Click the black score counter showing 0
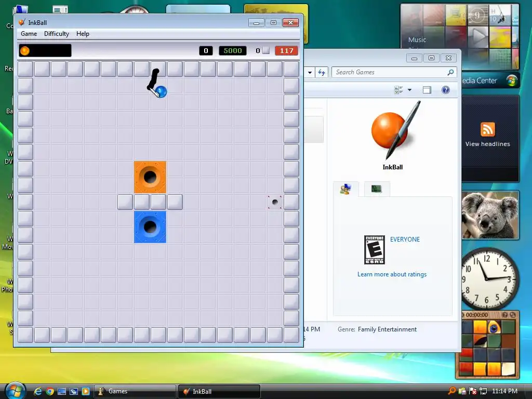 206,50
